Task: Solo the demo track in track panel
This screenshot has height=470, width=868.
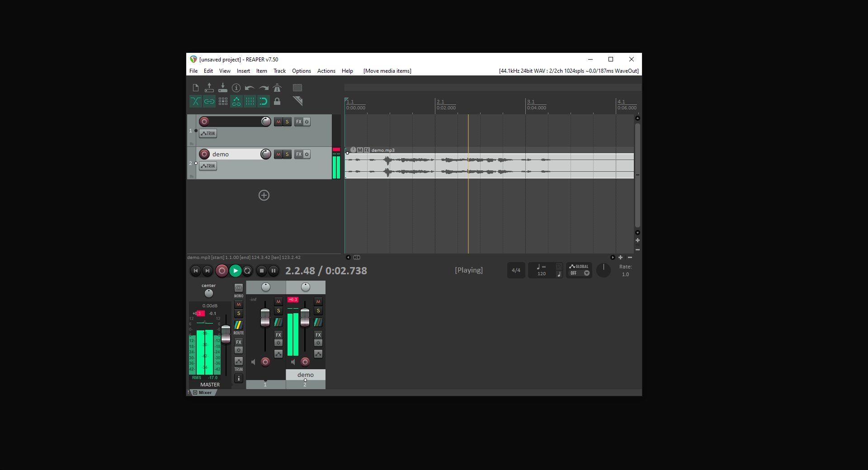Action: tap(287, 155)
